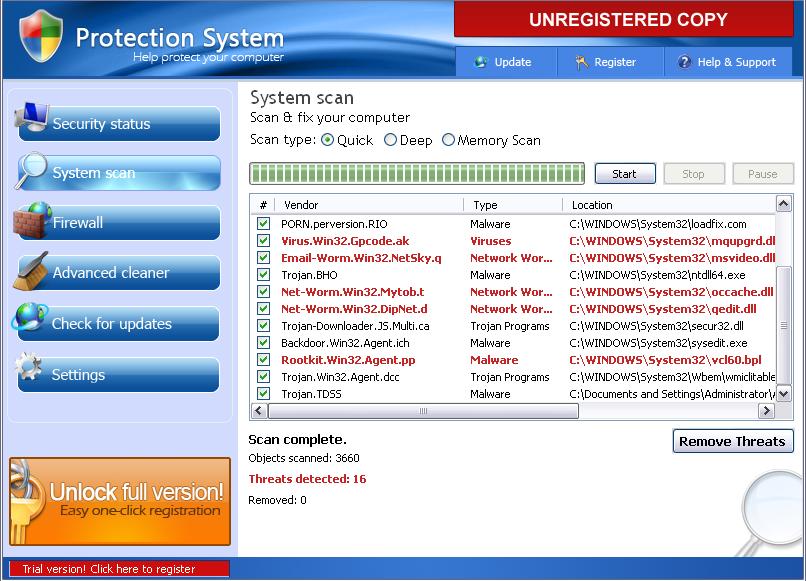Click the magnifying glass System scan icon
This screenshot has width=806, height=581.
(x=31, y=170)
